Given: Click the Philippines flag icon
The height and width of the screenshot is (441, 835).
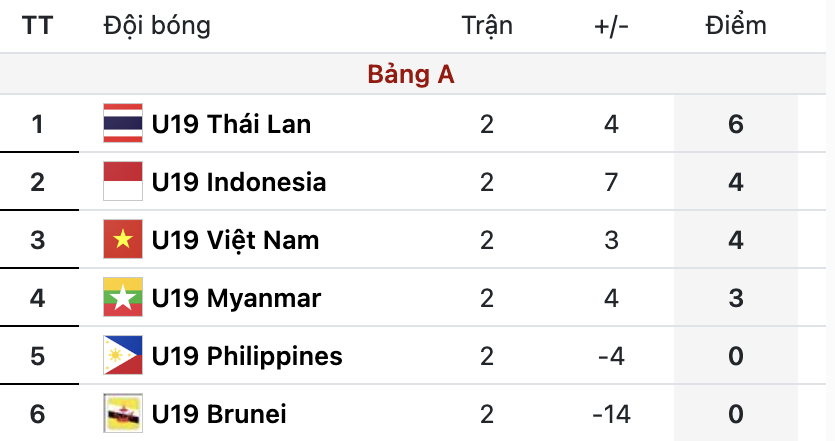Looking at the screenshot, I should coord(123,356).
